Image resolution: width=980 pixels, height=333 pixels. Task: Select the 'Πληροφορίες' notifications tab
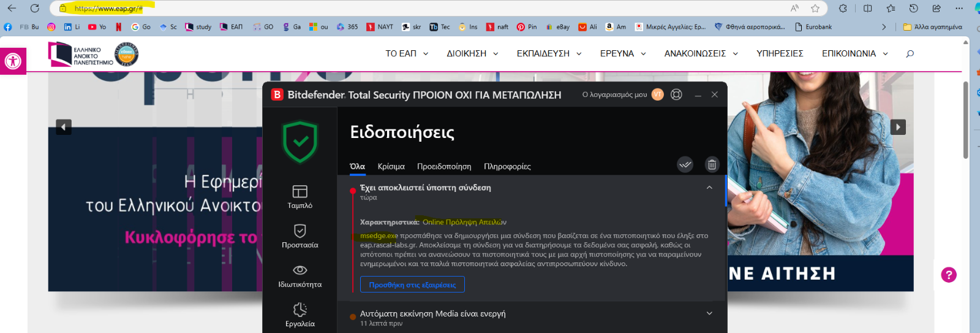(507, 166)
